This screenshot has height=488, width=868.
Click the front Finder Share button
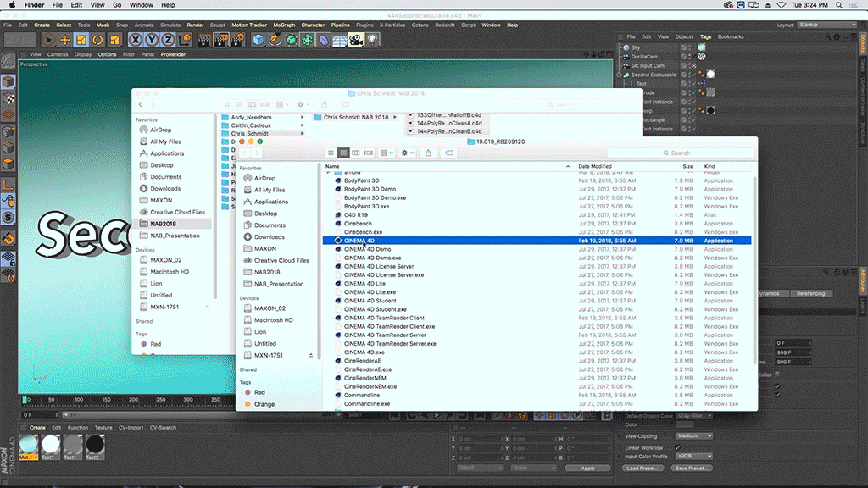click(x=428, y=152)
